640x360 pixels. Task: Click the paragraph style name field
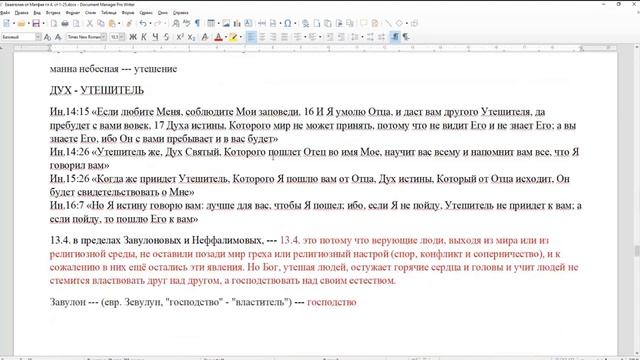(18, 37)
